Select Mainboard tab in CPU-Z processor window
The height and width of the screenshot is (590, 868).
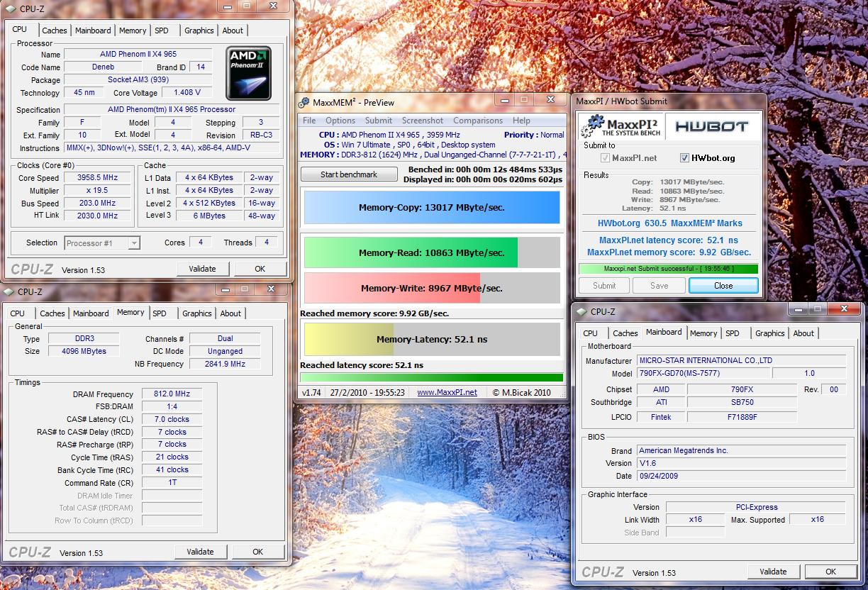coord(93,30)
